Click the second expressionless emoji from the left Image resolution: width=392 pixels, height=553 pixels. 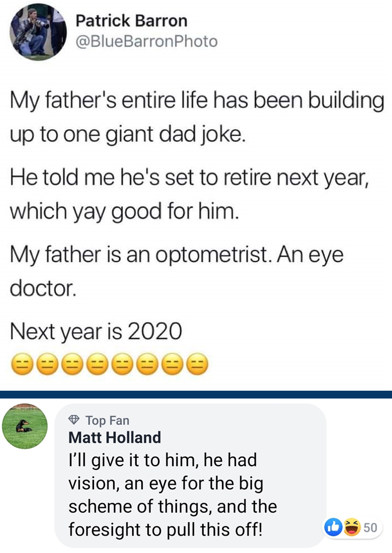[x=47, y=365]
